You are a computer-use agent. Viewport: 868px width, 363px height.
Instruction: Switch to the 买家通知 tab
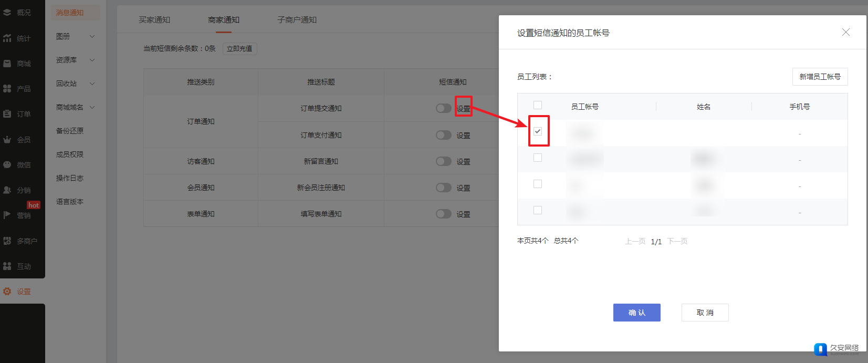tap(154, 20)
